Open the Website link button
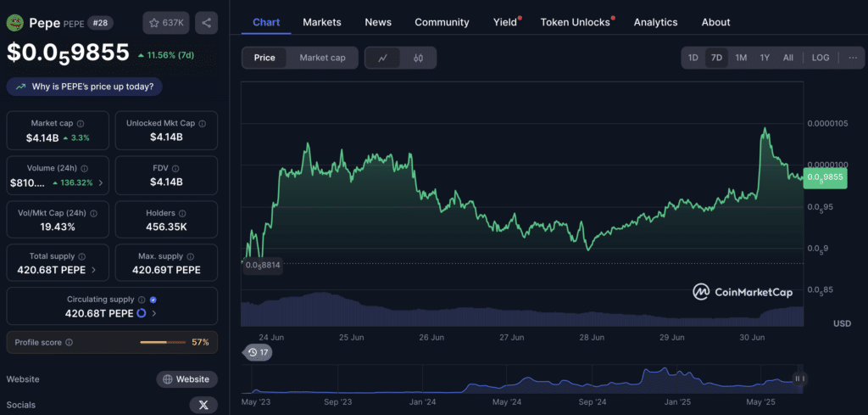 [x=187, y=379]
